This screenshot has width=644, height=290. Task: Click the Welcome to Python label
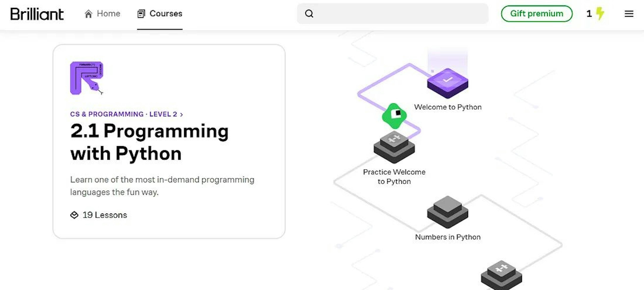pyautogui.click(x=448, y=107)
